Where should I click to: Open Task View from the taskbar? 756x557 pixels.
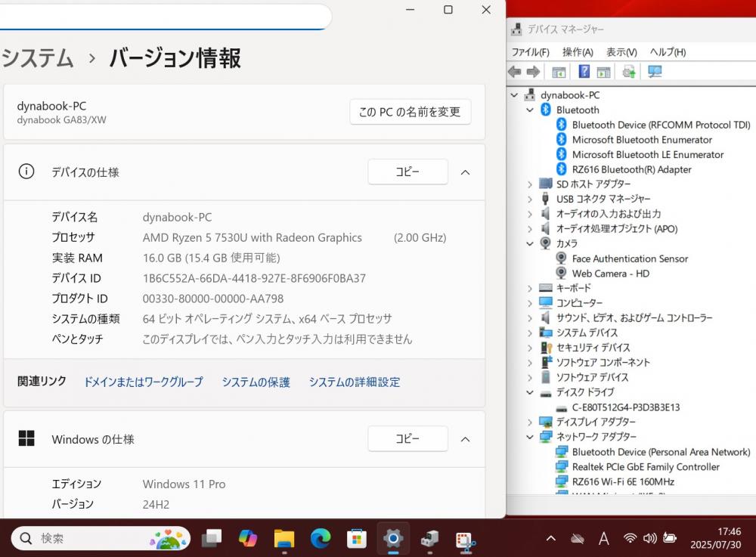[x=211, y=537]
